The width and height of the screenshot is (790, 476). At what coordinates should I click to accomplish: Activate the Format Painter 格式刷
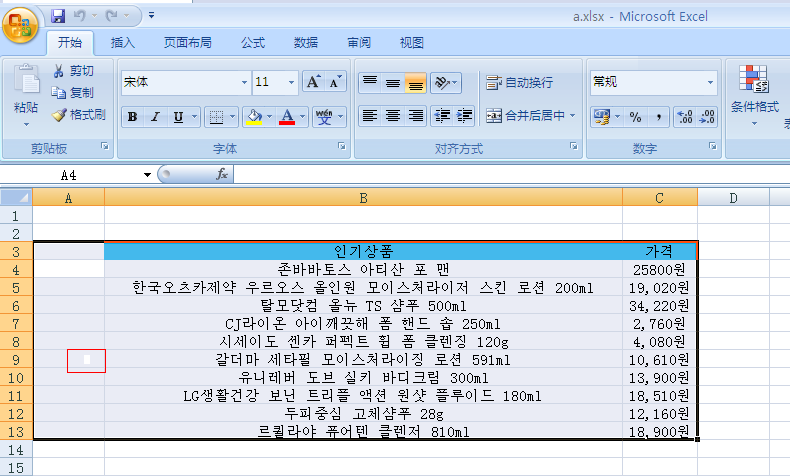point(80,115)
